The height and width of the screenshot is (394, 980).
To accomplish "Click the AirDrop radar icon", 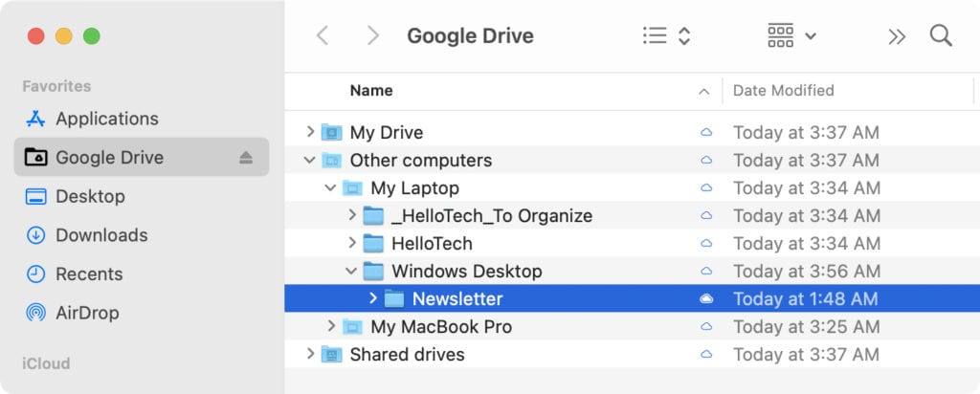I will point(35,313).
